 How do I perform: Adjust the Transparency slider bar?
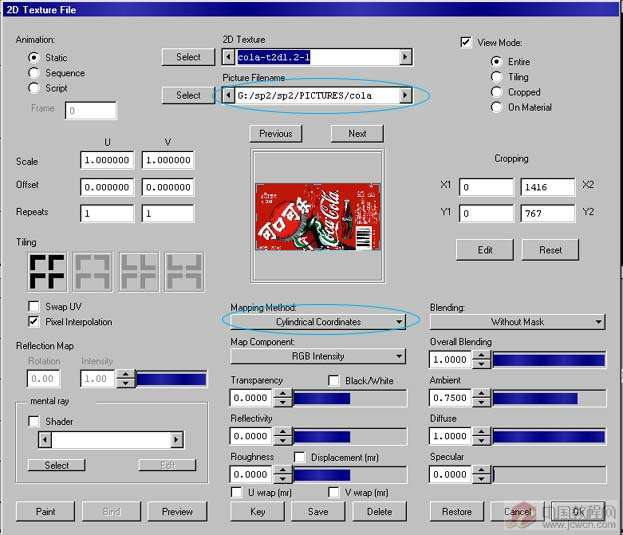coord(350,398)
